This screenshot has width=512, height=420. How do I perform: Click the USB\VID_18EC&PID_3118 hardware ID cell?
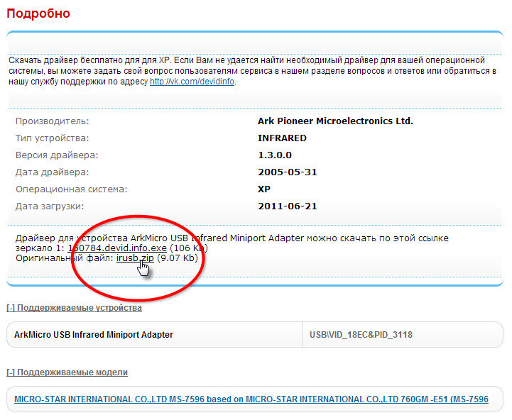point(403,335)
